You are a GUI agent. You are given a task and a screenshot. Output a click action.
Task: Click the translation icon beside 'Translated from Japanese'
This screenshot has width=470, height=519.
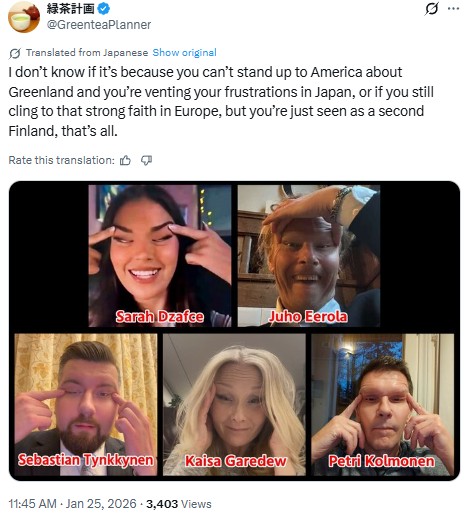click(15, 53)
